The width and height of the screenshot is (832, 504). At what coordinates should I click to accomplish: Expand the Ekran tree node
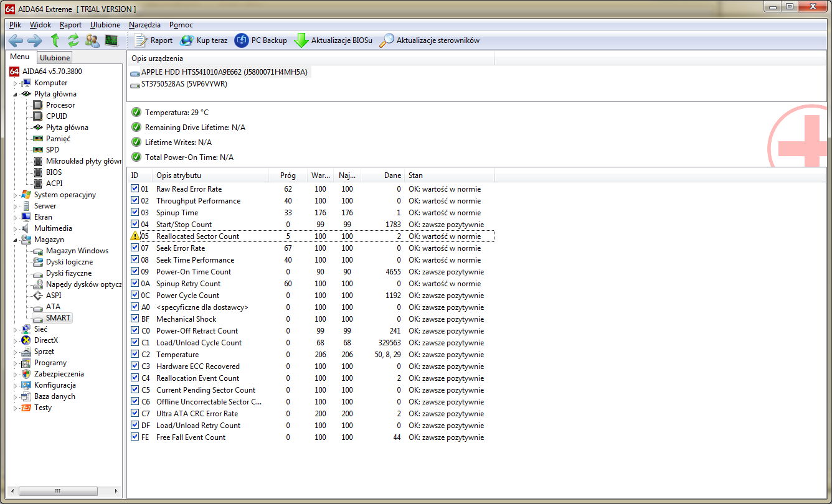click(15, 217)
